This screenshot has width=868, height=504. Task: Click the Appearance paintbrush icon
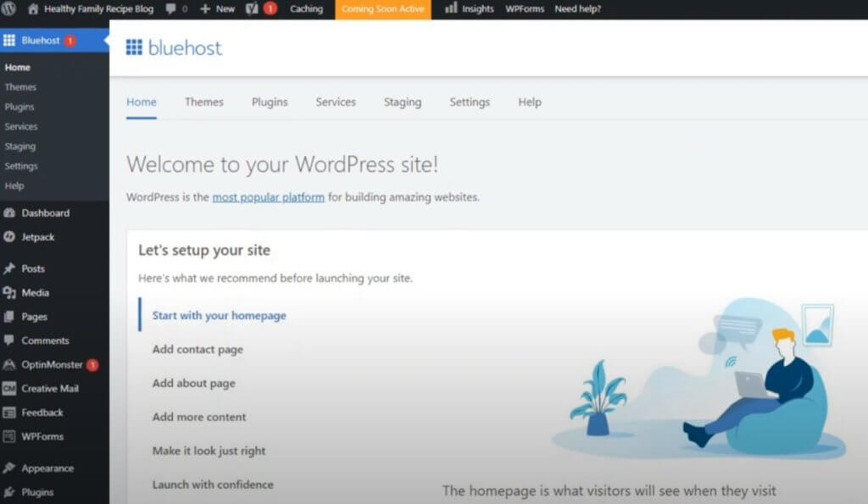9,468
